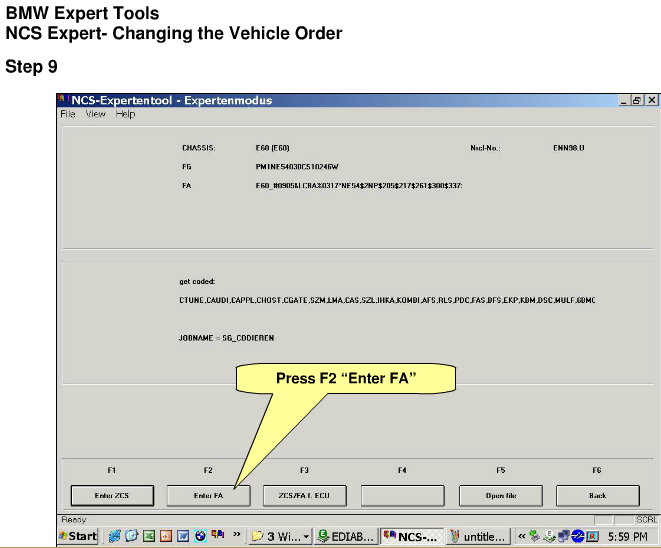Image resolution: width=661 pixels, height=548 pixels.
Task: Click the SCRL status bar indicator
Action: pos(646,520)
